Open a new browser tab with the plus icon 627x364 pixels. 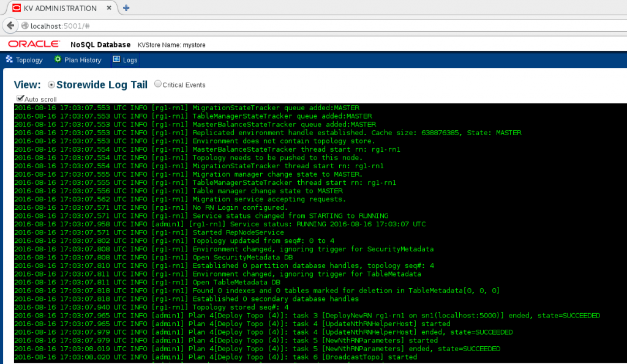click(126, 8)
